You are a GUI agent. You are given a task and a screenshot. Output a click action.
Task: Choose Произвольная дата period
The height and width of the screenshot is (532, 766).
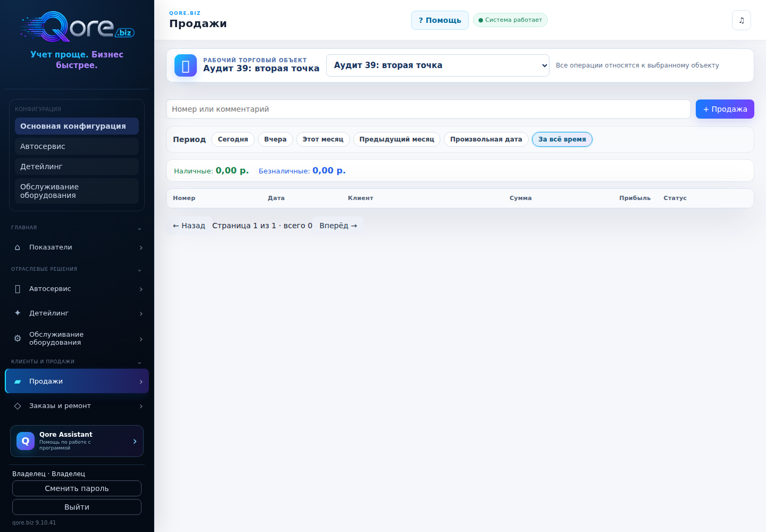(486, 139)
